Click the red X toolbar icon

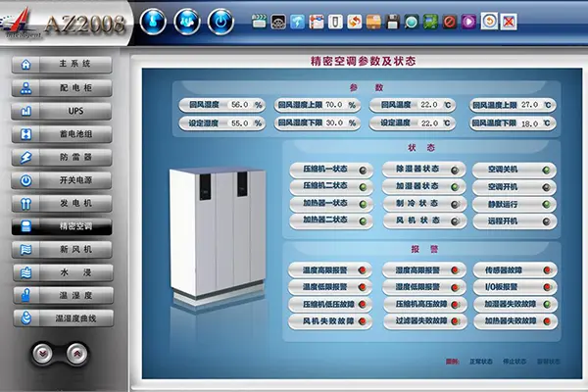point(508,21)
